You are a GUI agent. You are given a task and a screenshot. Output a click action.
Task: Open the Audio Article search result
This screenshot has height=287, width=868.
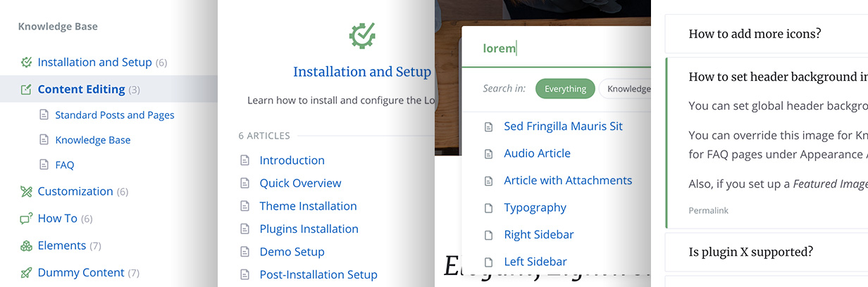coord(537,153)
